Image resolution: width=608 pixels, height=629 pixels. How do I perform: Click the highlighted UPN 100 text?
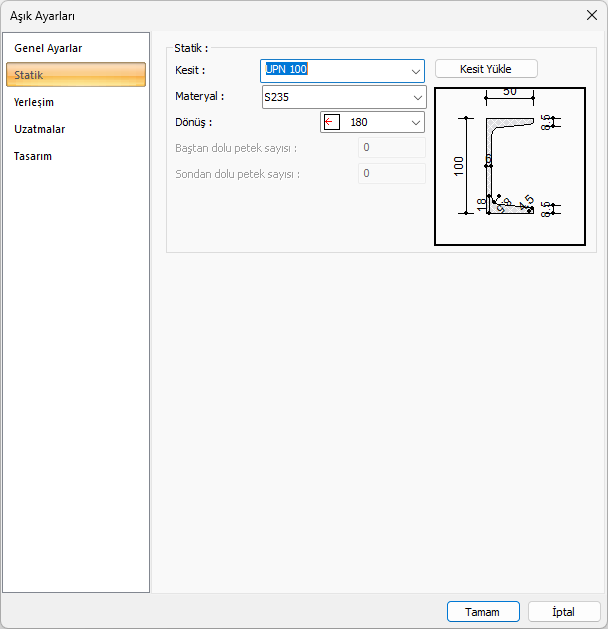pos(286,70)
